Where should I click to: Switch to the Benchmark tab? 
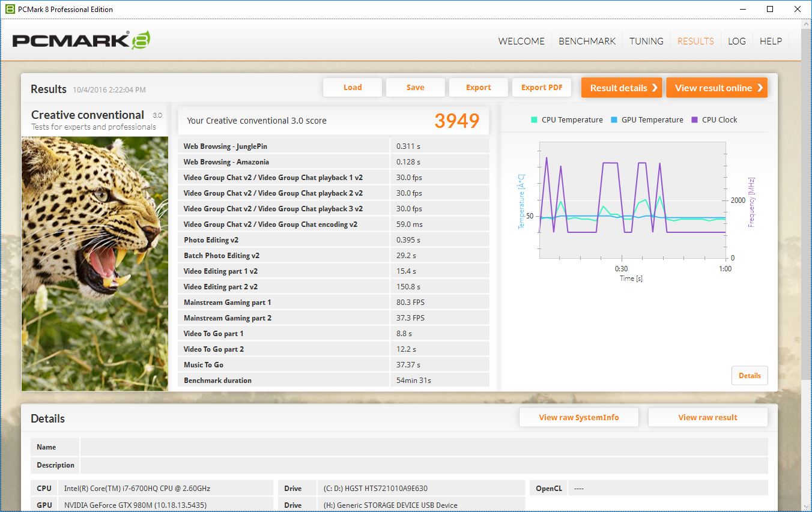tap(587, 41)
